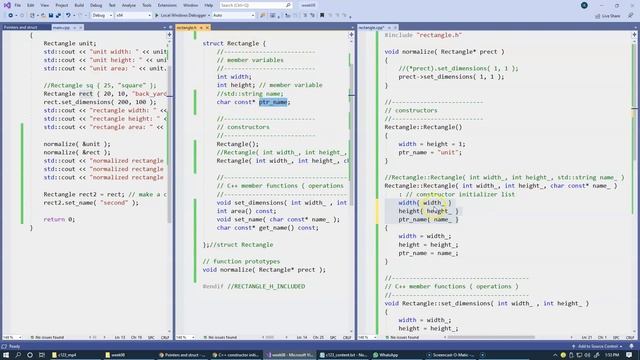The image size is (640, 360).
Task: Open the Help menu
Action: point(209,5)
